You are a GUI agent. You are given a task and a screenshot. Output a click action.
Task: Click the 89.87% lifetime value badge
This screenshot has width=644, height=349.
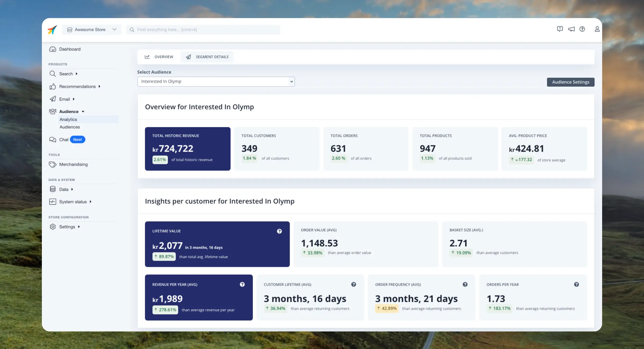(x=164, y=257)
